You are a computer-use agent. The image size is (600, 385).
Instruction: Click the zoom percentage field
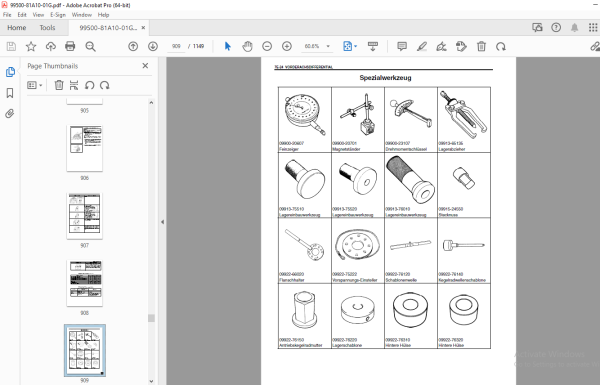point(312,46)
